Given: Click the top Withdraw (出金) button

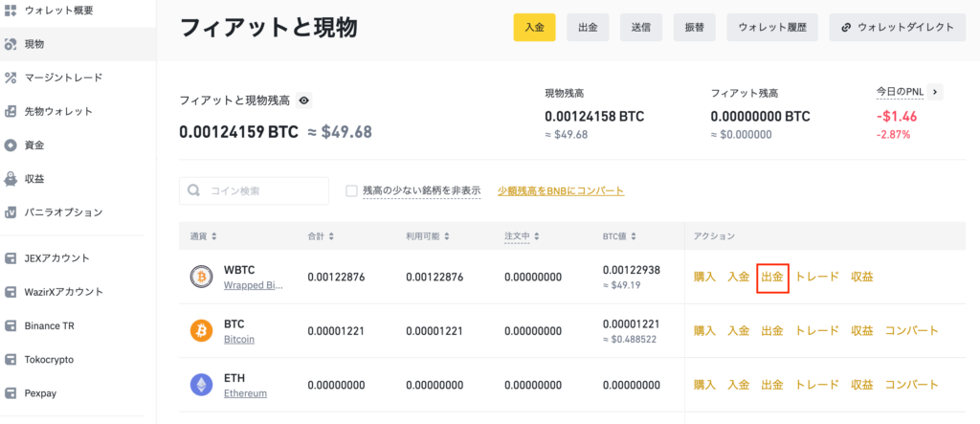Looking at the screenshot, I should [x=589, y=28].
